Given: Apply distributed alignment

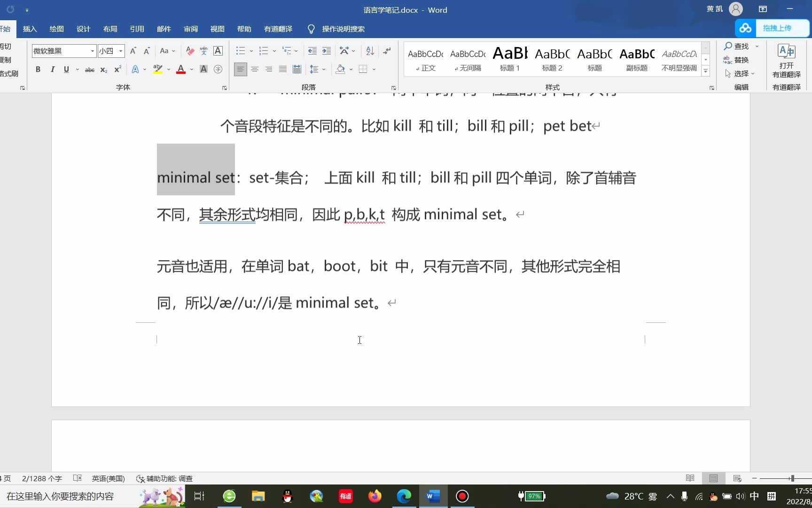Looking at the screenshot, I should point(297,69).
